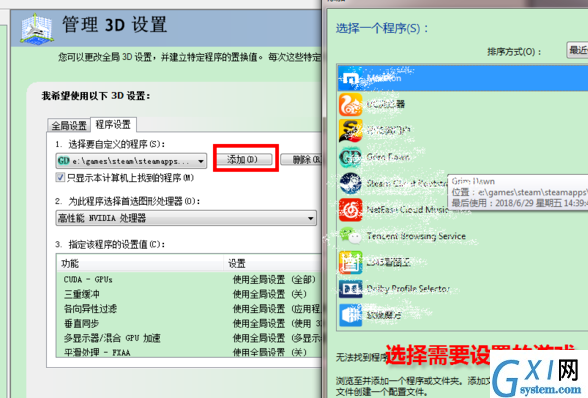Select the Tencent Browsing Service WeChat icon
The height and width of the screenshot is (398, 588).
[350, 236]
